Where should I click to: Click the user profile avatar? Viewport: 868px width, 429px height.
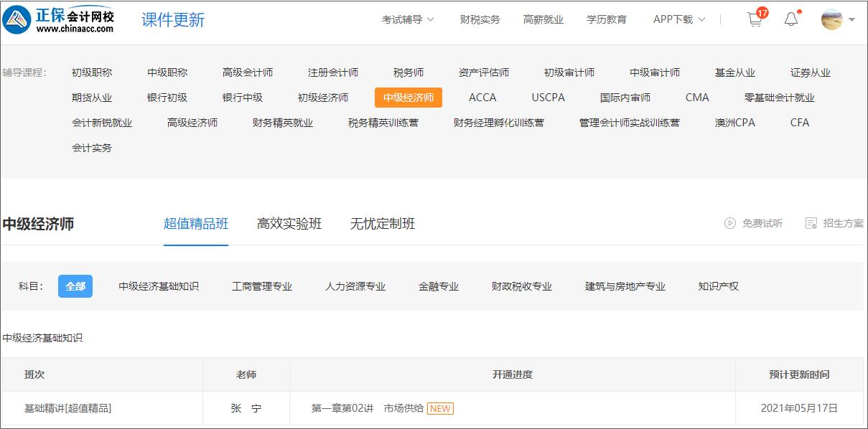pos(831,19)
